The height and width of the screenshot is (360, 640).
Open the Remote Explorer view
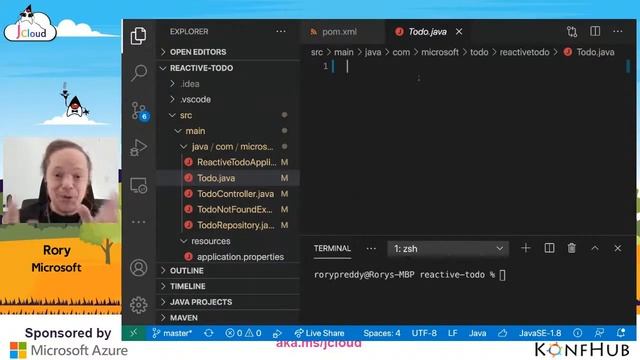(x=139, y=185)
